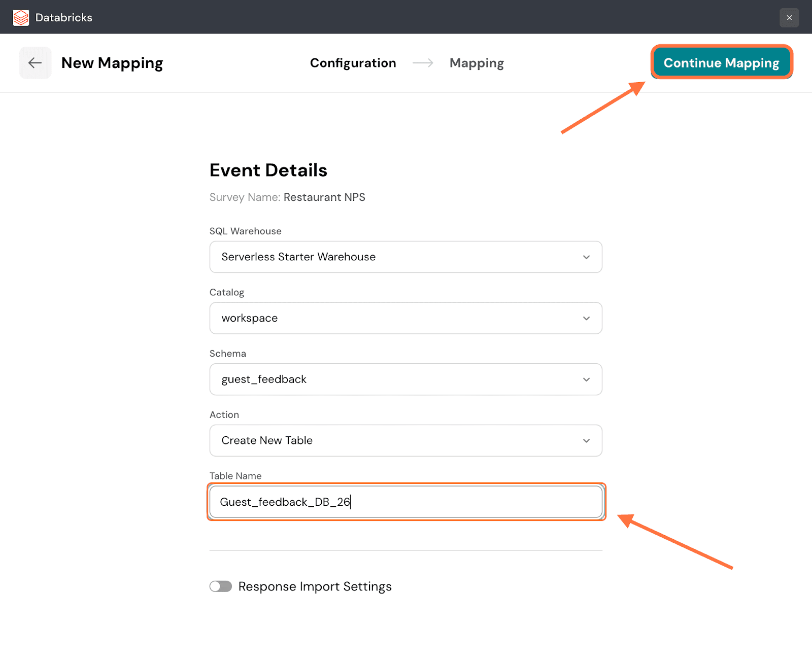Click the Response Import Settings label
The height and width of the screenshot is (662, 812).
pos(315,586)
